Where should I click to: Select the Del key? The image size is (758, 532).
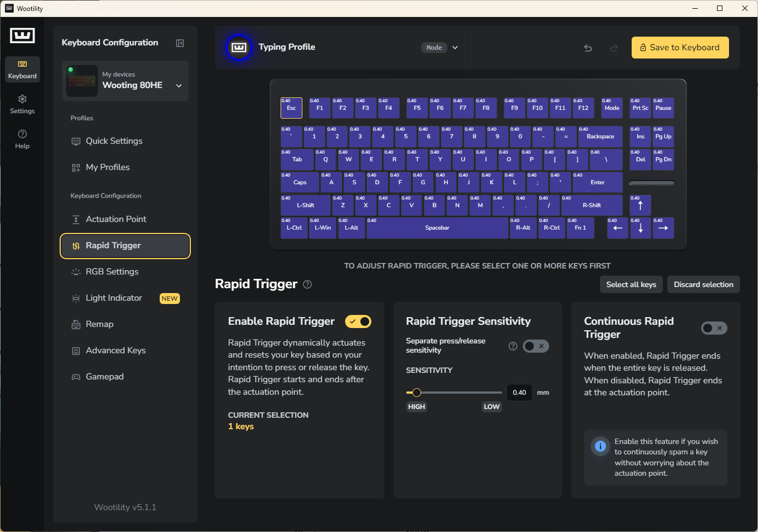pyautogui.click(x=640, y=160)
